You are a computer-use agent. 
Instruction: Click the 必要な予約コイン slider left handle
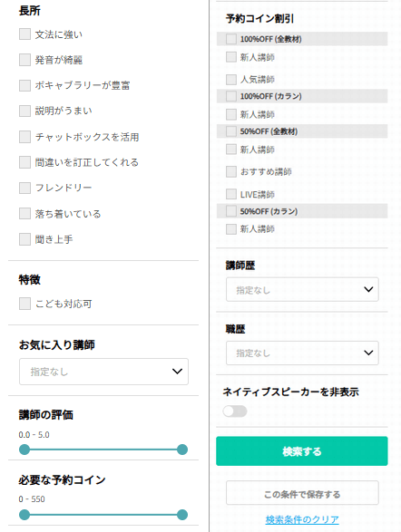[x=24, y=515]
